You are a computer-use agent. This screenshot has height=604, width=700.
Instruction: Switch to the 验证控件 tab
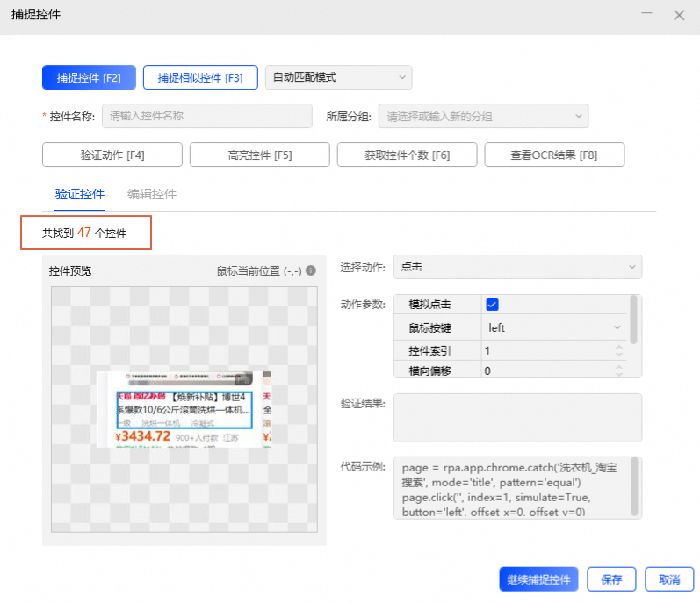click(79, 195)
